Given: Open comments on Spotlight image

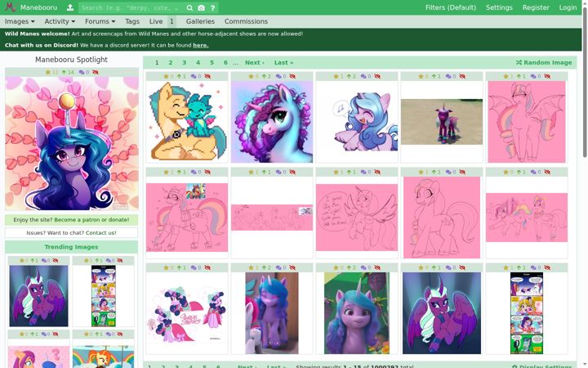Looking at the screenshot, I should pos(82,72).
